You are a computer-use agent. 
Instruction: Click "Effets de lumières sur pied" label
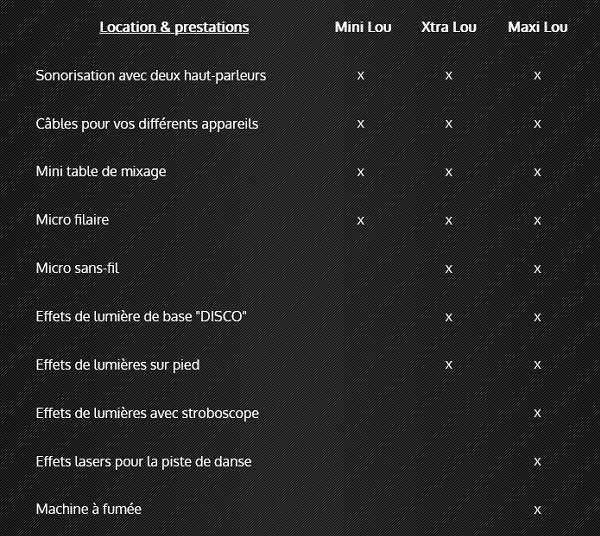point(118,364)
